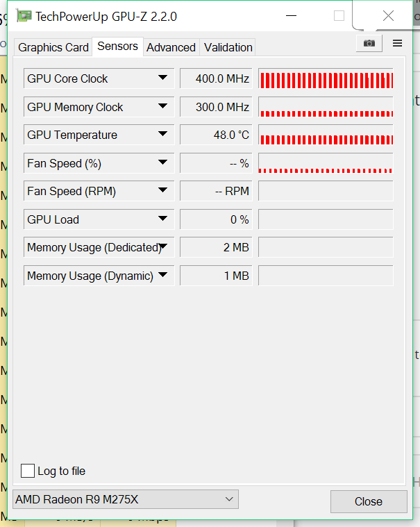Image resolution: width=420 pixels, height=527 pixels.
Task: Expand Memory Usage (Dedicated) dropdown
Action: (164, 246)
